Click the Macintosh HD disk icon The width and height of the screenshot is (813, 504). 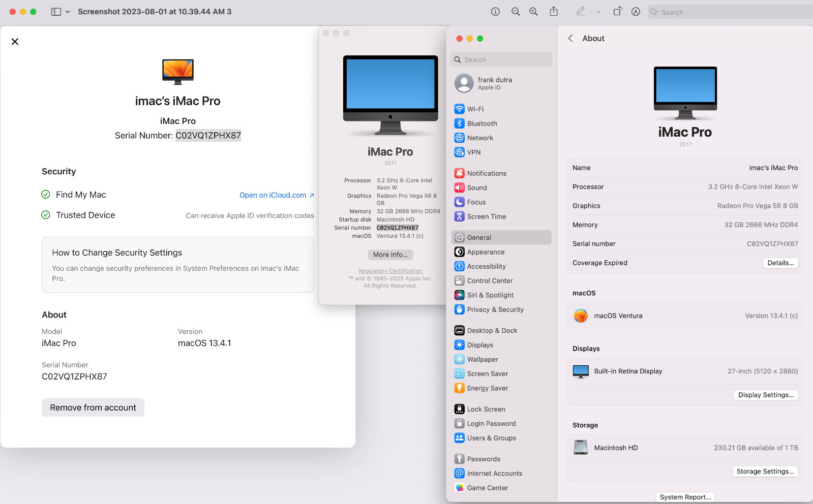(581, 448)
